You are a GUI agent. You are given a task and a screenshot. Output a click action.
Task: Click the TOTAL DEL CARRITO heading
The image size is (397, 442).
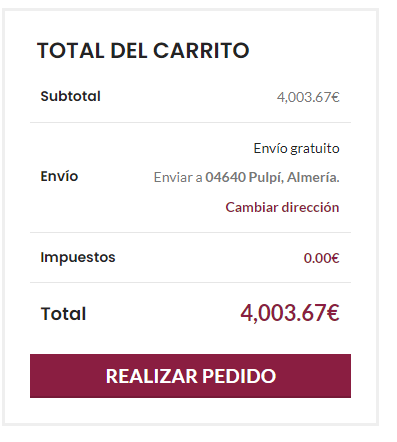pyautogui.click(x=143, y=51)
